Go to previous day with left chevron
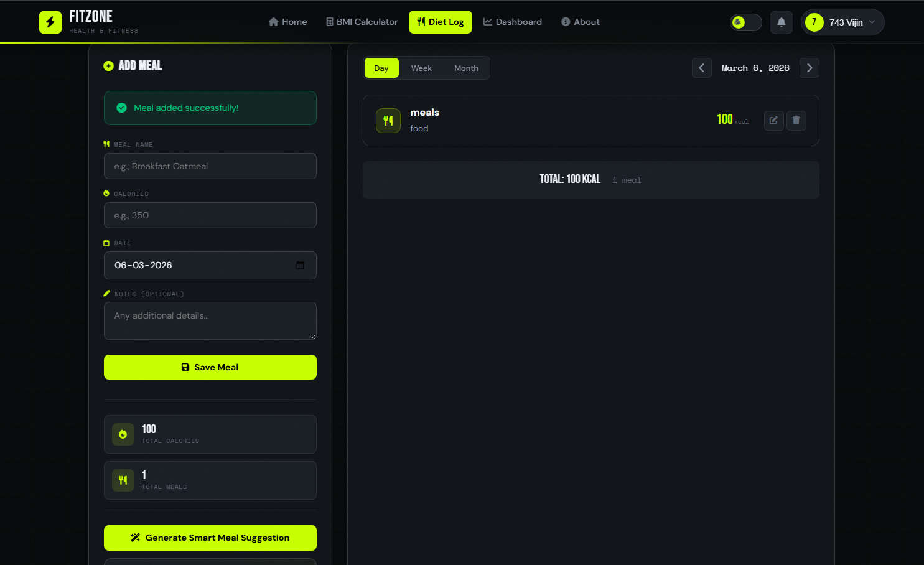The image size is (924, 565). (701, 68)
